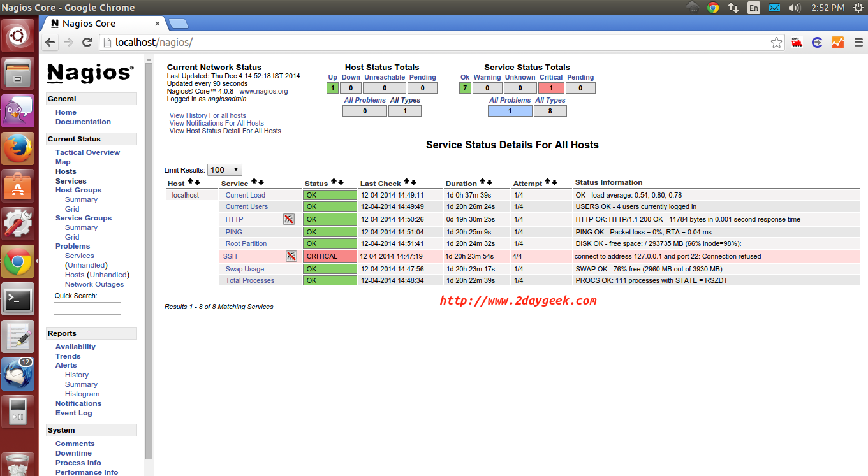Open Documentation in the General section
The height and width of the screenshot is (476, 868).
83,122
